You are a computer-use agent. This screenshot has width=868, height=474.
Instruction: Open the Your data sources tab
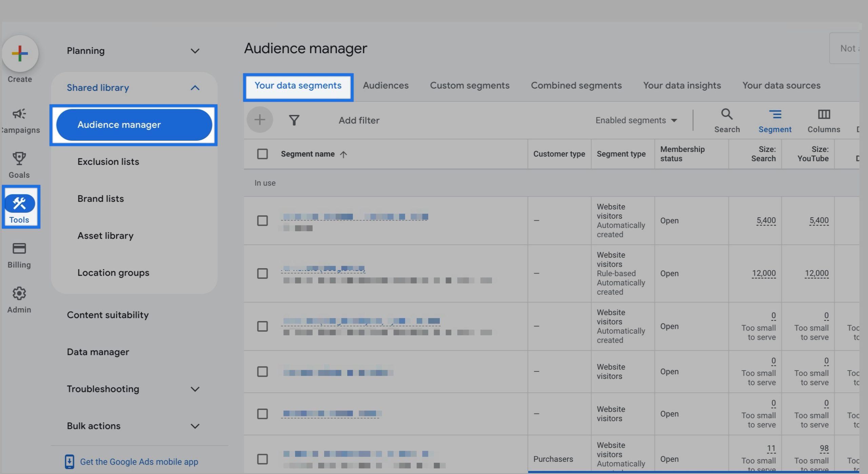click(781, 85)
